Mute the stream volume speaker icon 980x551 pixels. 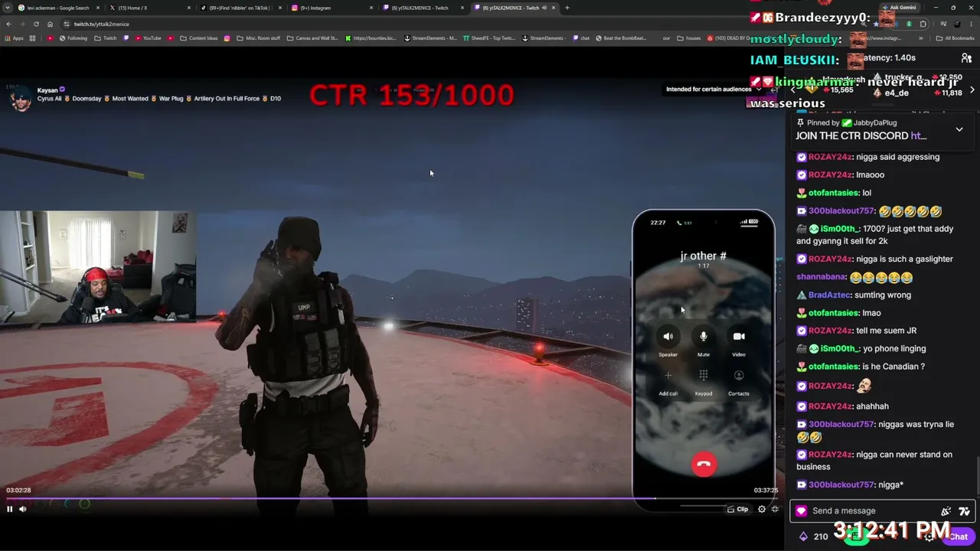coord(23,509)
